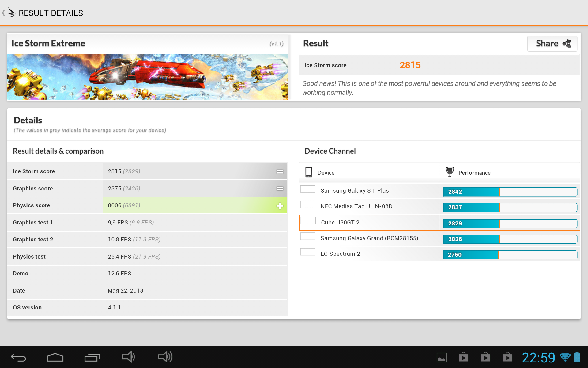Viewport: 588px width, 368px height.
Task: Tap the Android back navigation button
Action: pos(18,357)
